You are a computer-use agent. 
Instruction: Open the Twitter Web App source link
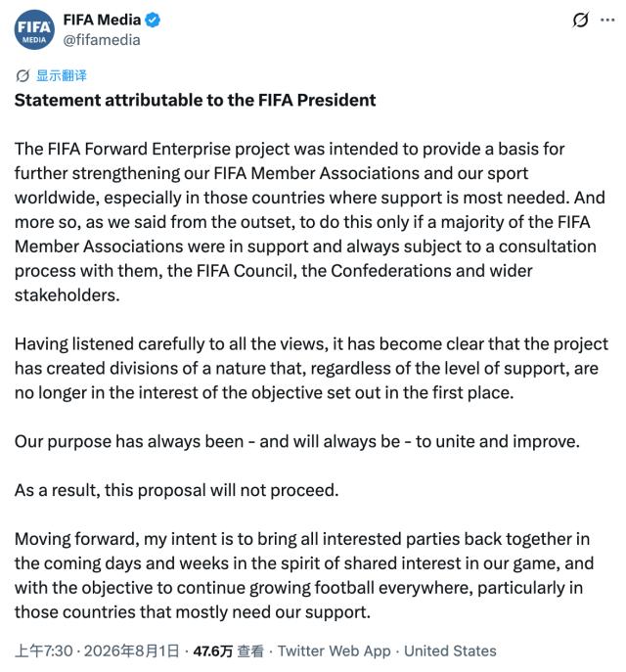point(335,651)
